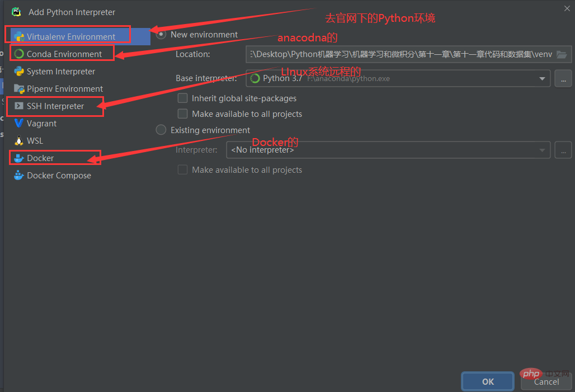Click folder browse icon in Location field
Screen dimensions: 575x392
click(x=562, y=55)
